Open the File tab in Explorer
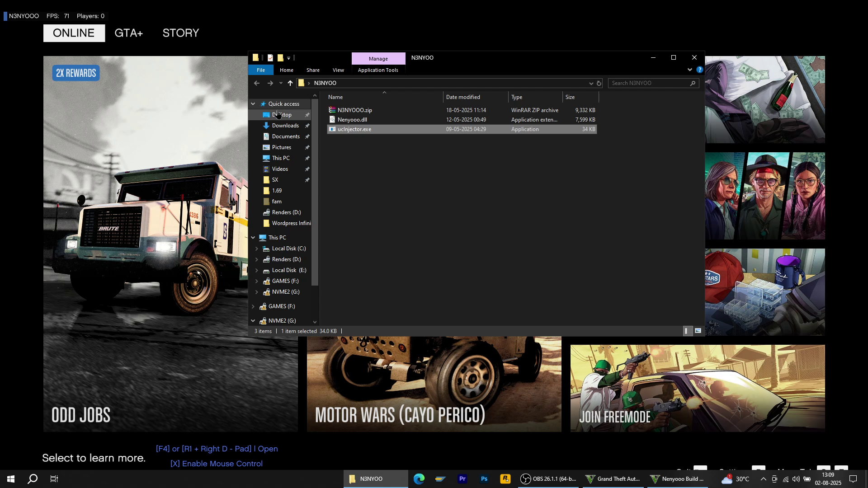Screen dimensions: 868x488 261,70
